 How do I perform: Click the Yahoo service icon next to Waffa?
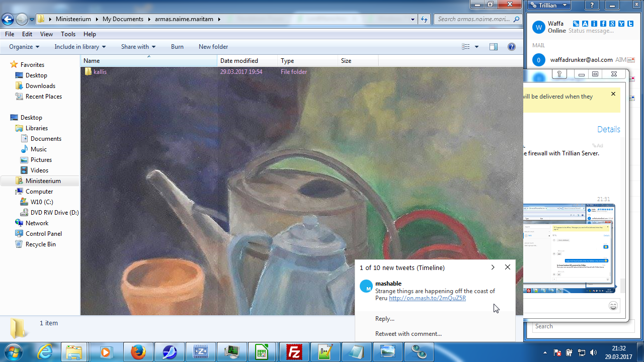[x=621, y=24]
